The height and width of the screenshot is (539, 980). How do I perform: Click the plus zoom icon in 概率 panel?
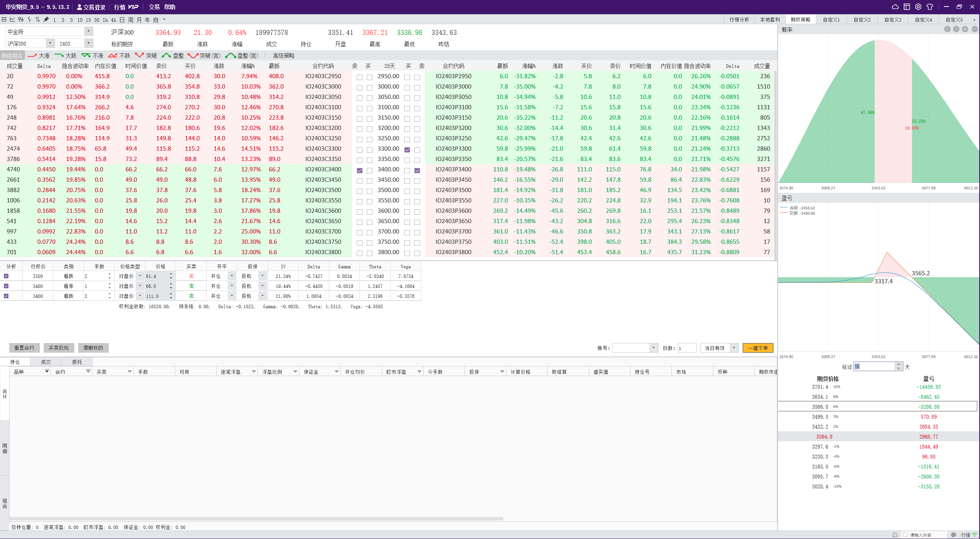pos(965,30)
